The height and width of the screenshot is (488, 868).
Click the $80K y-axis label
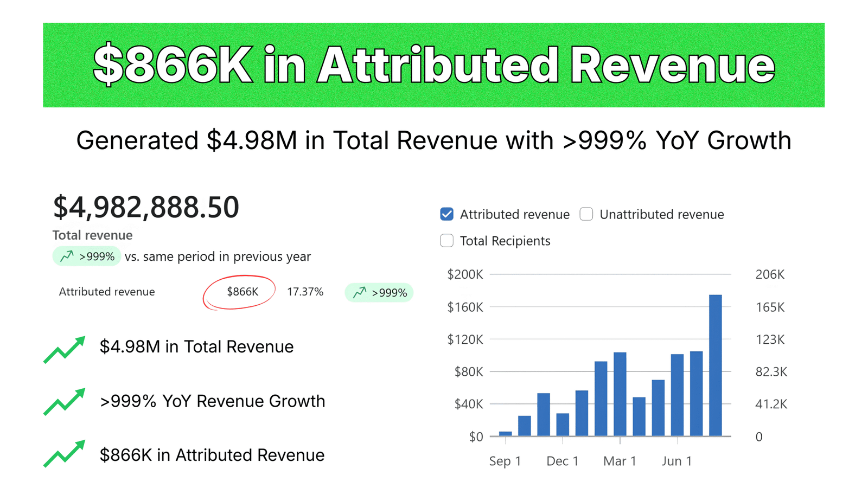469,372
